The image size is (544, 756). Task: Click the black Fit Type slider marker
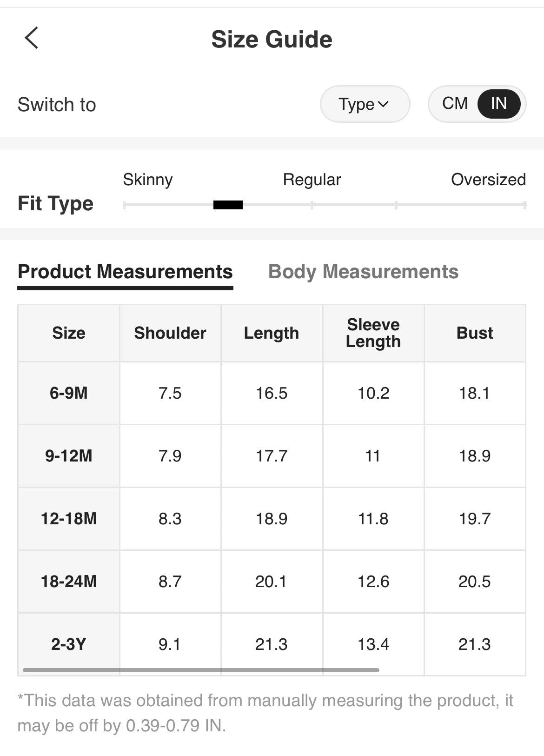pyautogui.click(x=228, y=205)
